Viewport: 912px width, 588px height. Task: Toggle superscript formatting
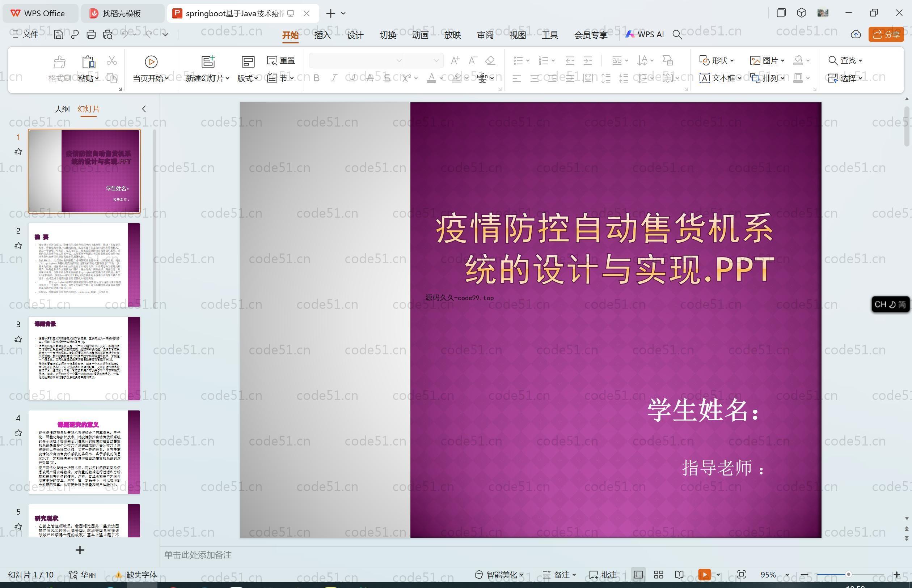(406, 78)
